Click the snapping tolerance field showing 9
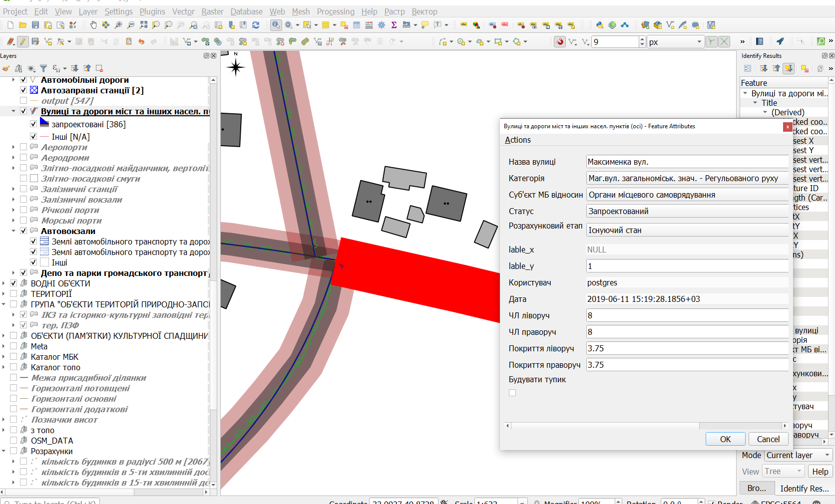835x504 pixels. coord(615,42)
